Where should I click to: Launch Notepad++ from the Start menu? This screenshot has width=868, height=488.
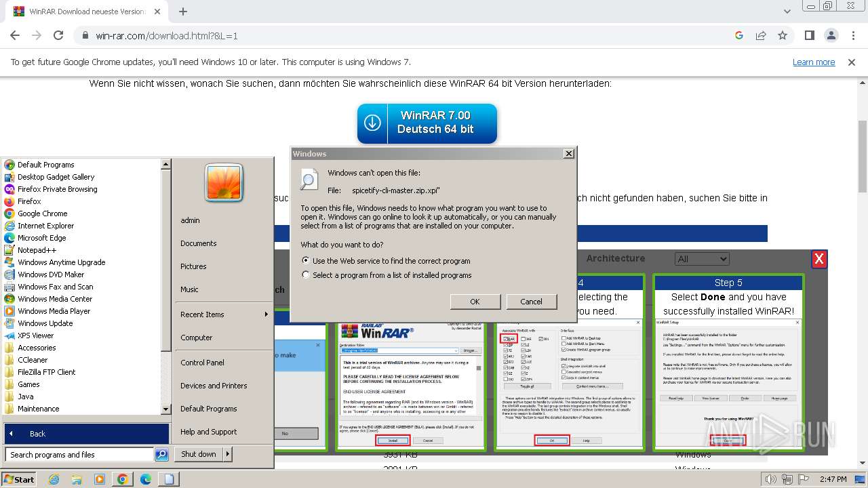tap(37, 250)
